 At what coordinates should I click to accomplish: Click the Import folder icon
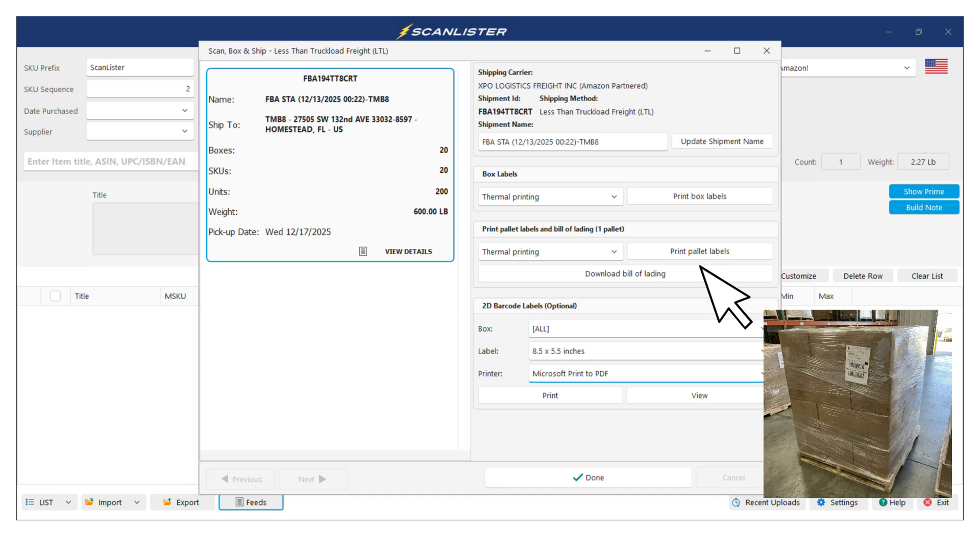click(x=89, y=502)
